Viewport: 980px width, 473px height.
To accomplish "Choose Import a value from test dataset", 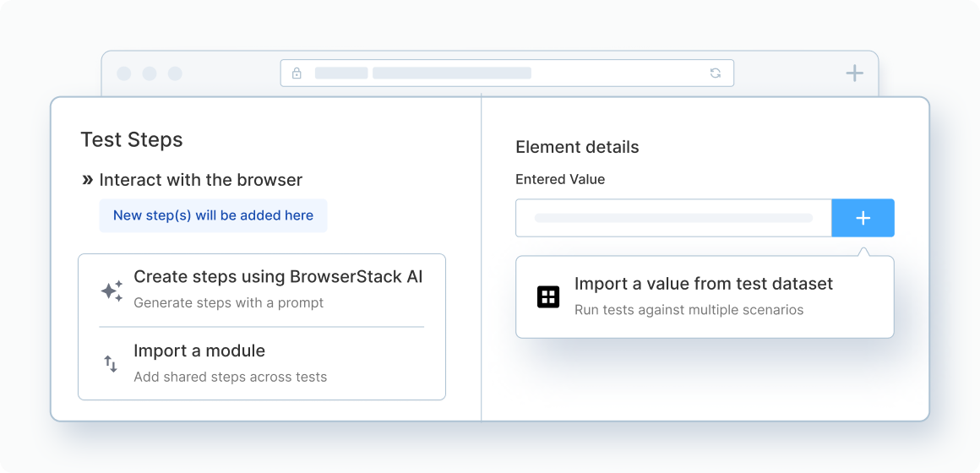I will click(705, 296).
